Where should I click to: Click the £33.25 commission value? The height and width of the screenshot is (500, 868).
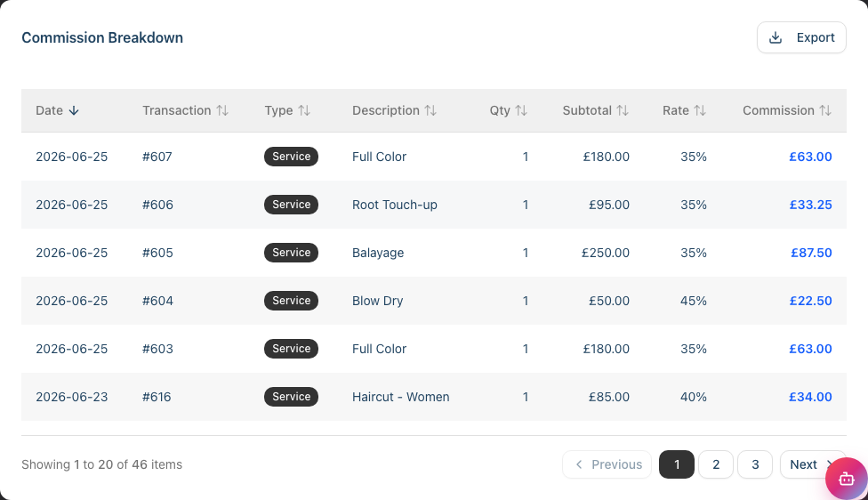click(810, 205)
